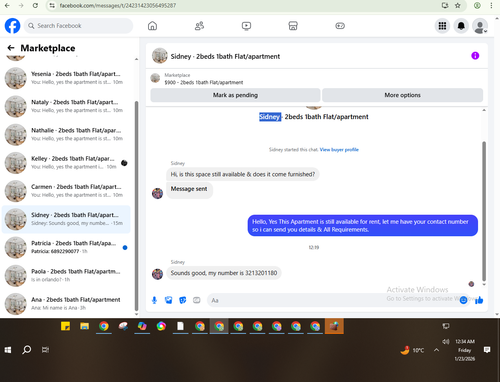Image resolution: width=500 pixels, height=382 pixels.
Task: Open Nathalie conversation
Action: (x=66, y=135)
